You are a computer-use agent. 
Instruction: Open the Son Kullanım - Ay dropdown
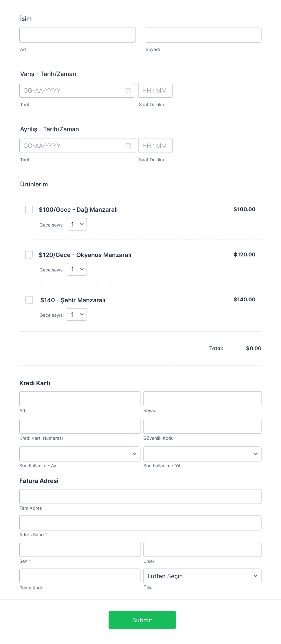(80, 454)
